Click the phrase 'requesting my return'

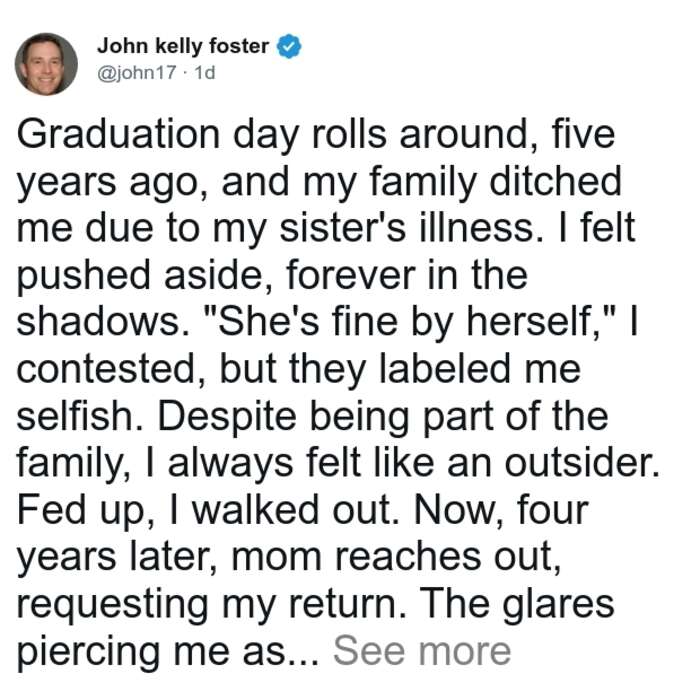coord(205,604)
